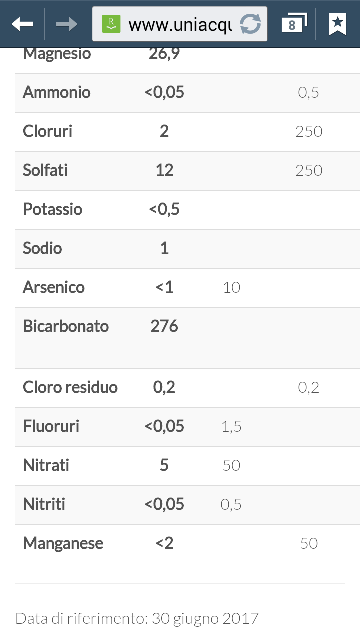The image size is (360, 640).
Task: Click the Manganese row label
Action: pyautogui.click(x=63, y=544)
